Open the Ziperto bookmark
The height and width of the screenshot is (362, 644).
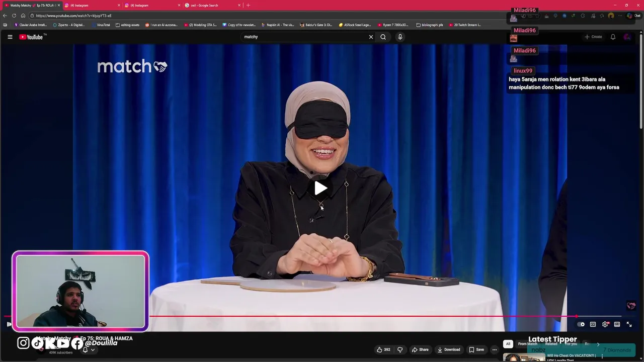tap(69, 25)
